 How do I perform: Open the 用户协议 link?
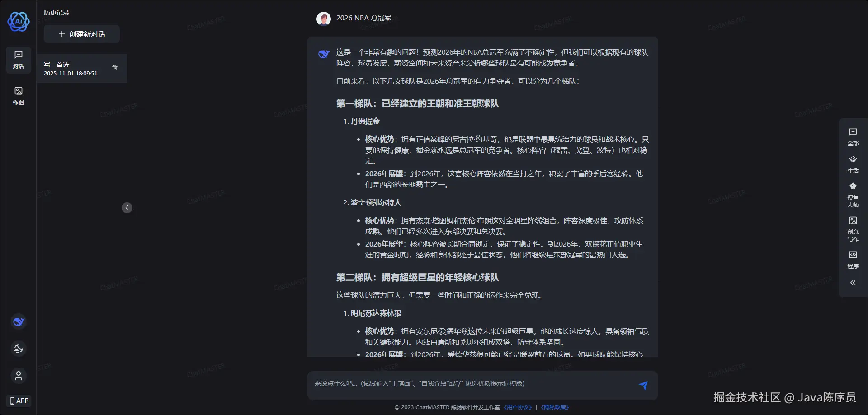[518, 407]
